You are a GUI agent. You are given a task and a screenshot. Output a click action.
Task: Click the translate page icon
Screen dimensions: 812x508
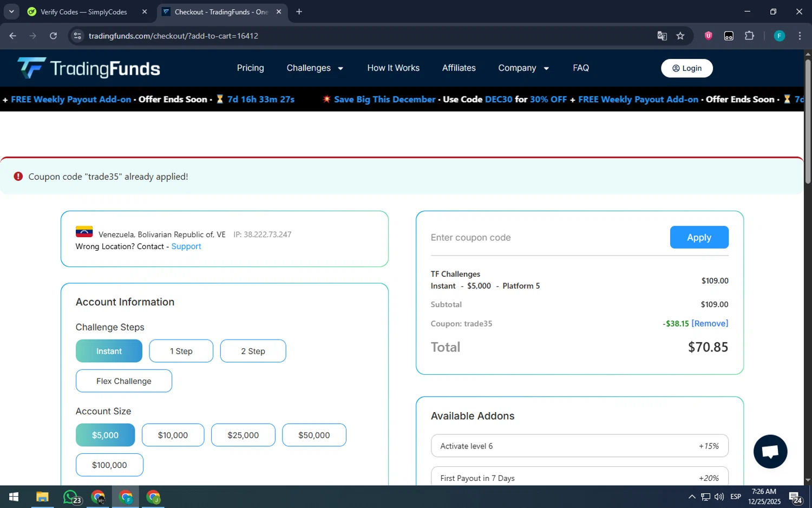(662, 36)
